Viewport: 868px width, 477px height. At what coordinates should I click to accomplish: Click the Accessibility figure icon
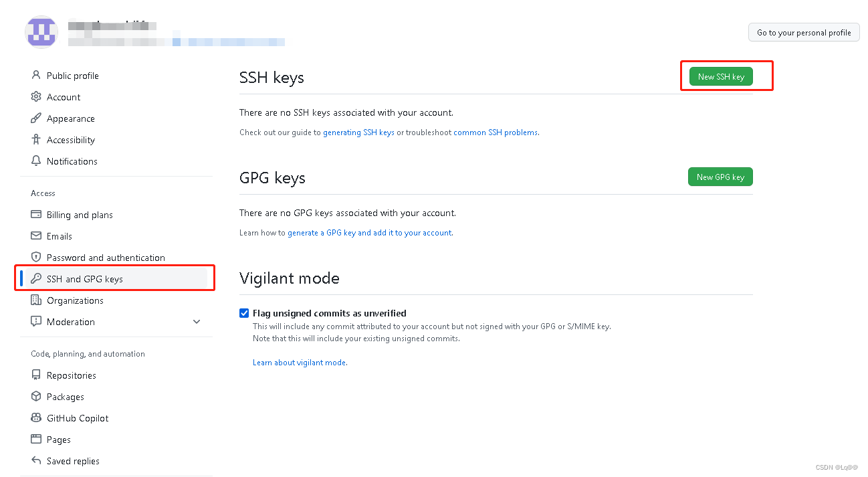(36, 140)
